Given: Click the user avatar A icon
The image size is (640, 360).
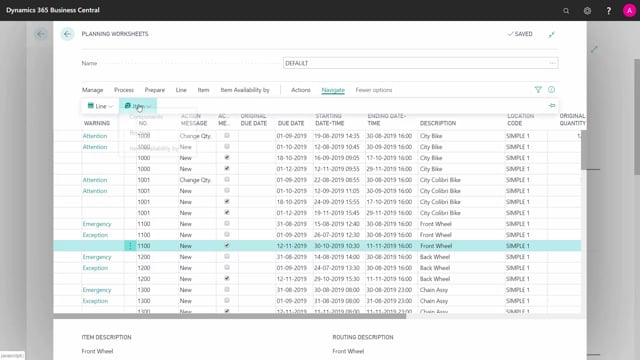Looking at the screenshot, I should [629, 11].
